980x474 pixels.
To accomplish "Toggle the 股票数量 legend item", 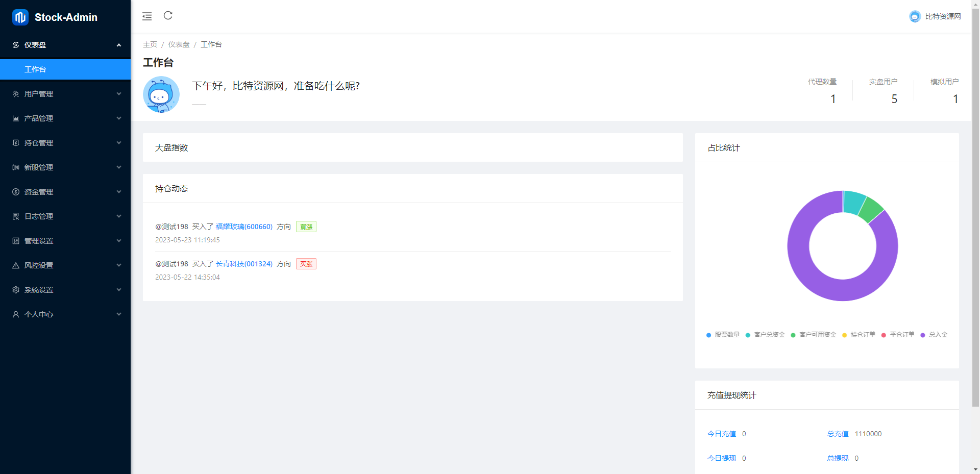I will click(x=727, y=335).
